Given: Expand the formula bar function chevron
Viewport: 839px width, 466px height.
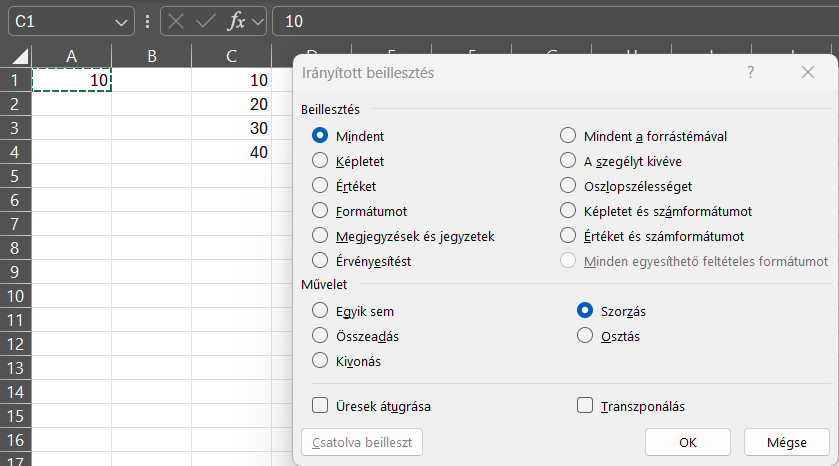Looking at the screenshot, I should coord(258,21).
